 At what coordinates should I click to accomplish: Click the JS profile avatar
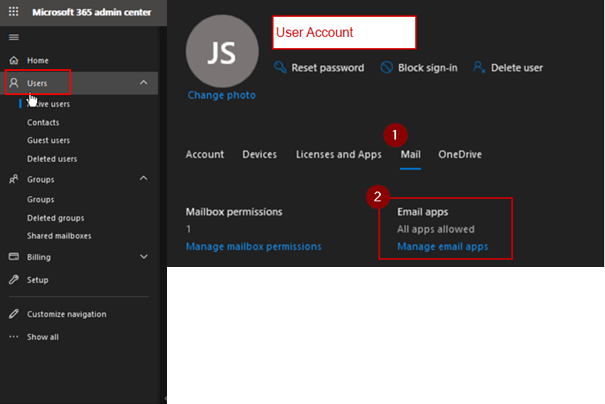(222, 51)
